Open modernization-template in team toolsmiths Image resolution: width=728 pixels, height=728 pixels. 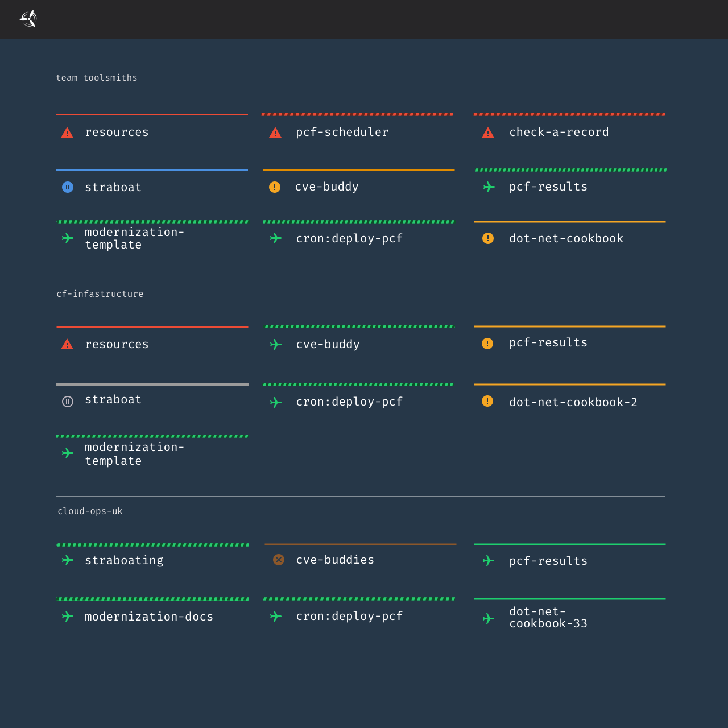[x=134, y=238]
